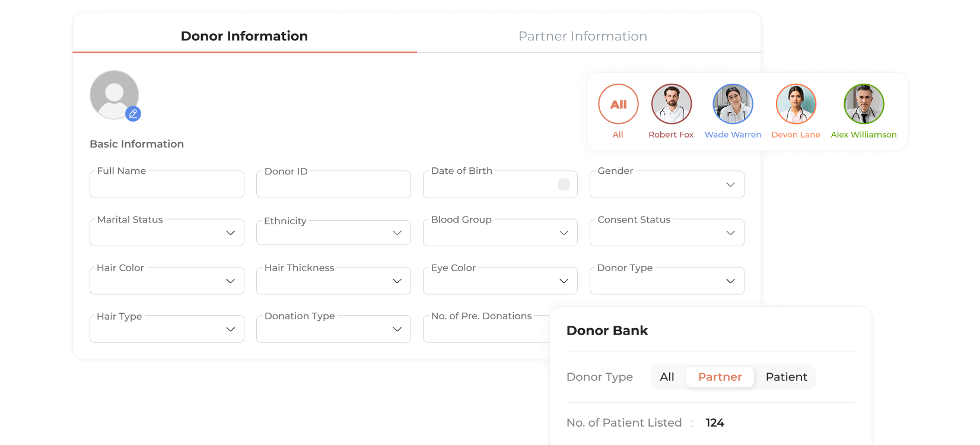Click the default profile photo placeholder
Image resolution: width=980 pixels, height=445 pixels.
[113, 94]
